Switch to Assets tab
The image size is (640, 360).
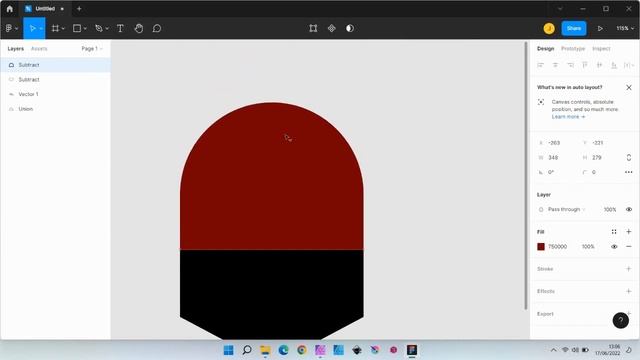39,49
